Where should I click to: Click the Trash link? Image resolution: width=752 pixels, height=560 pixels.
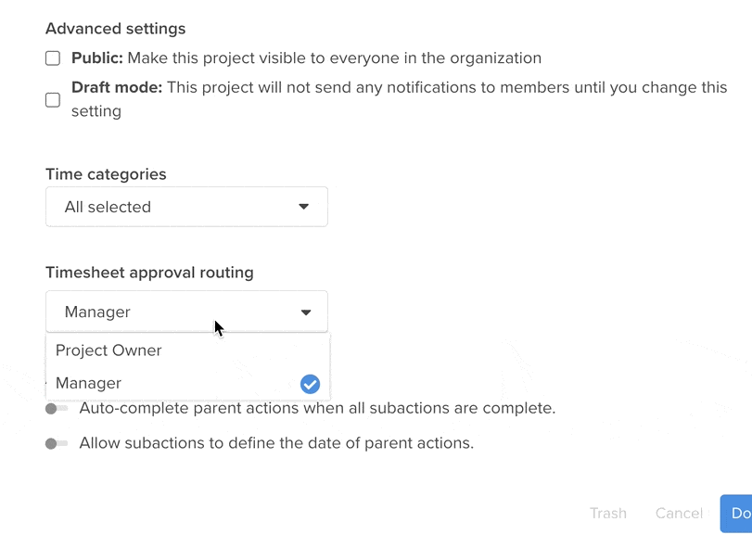(x=608, y=514)
